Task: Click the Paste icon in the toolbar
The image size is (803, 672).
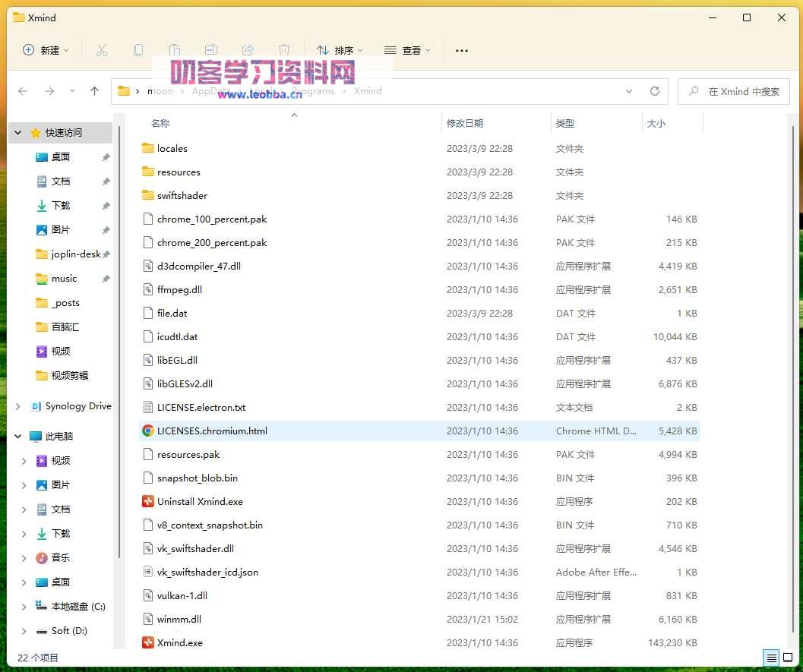Action: (x=175, y=50)
